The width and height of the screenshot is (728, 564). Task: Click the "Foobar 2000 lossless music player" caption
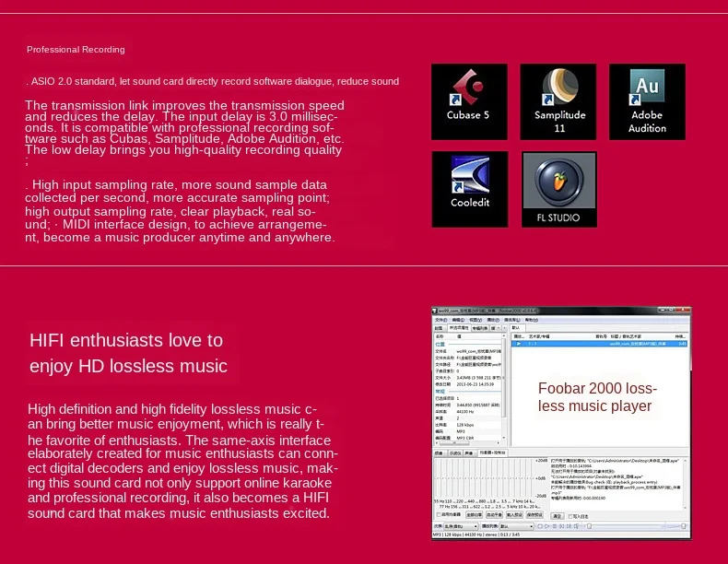[597, 397]
